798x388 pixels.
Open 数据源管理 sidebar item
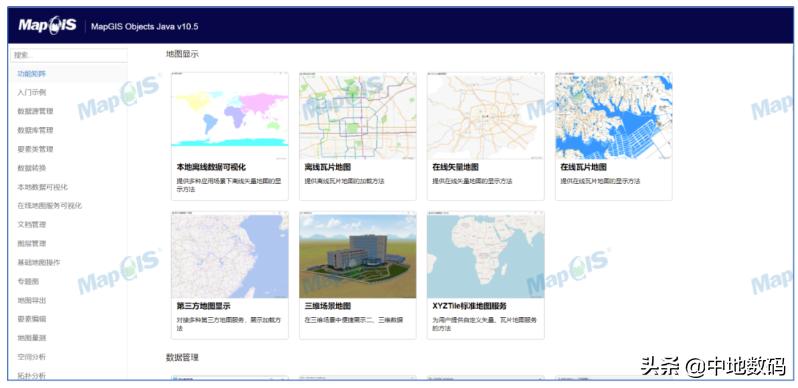[x=35, y=111]
